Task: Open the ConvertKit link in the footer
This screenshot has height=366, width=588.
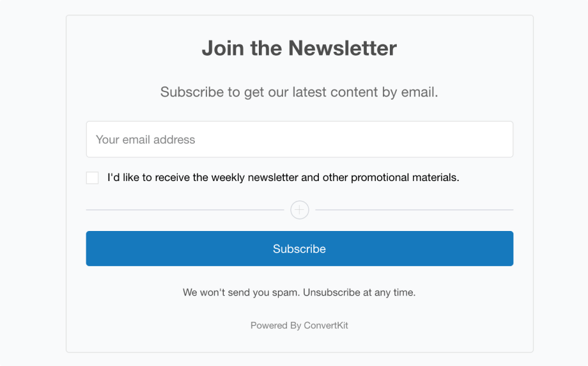Action: (x=326, y=326)
